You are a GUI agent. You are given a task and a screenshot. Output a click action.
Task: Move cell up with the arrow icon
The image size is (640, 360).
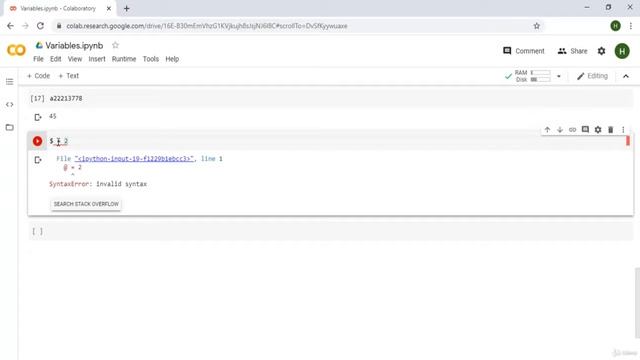547,130
